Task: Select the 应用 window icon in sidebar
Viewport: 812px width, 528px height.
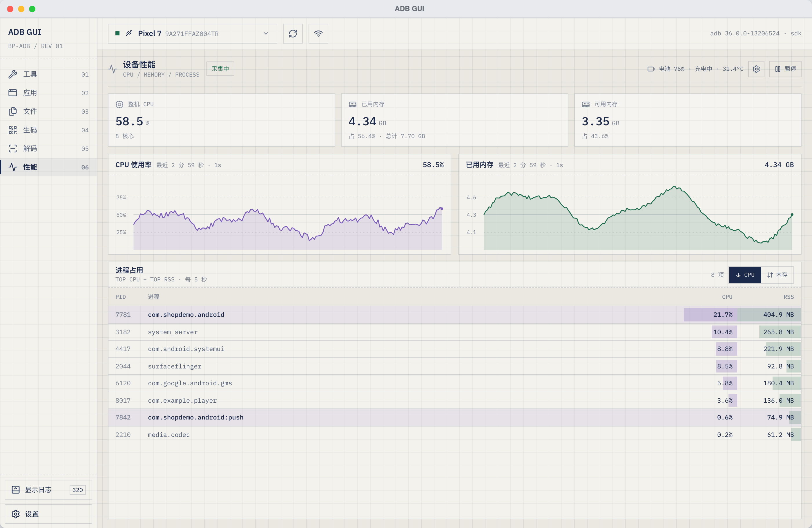Action: pyautogui.click(x=13, y=93)
